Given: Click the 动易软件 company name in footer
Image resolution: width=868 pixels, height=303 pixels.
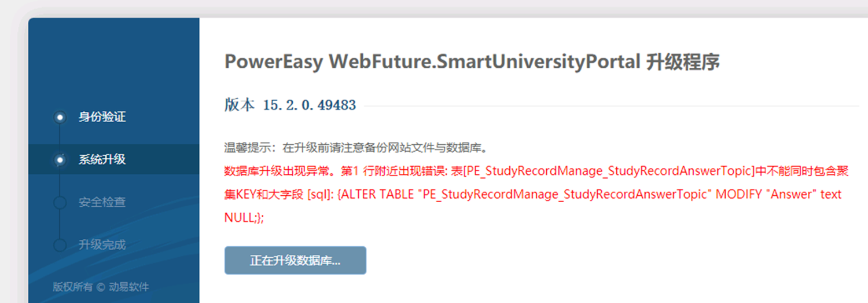Looking at the screenshot, I should tap(128, 287).
